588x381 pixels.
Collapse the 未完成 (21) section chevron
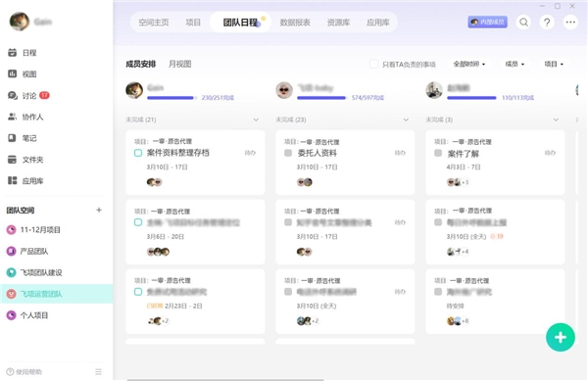tap(256, 119)
